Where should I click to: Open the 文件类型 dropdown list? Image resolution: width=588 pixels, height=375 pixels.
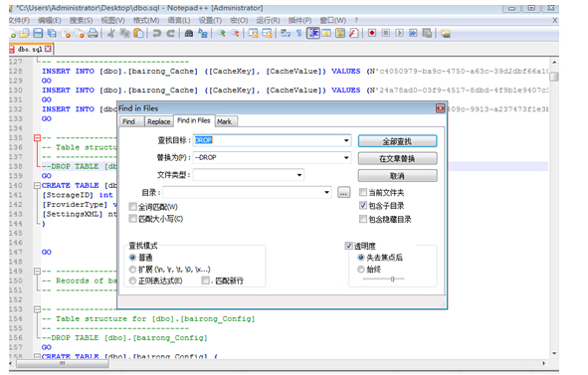tap(299, 175)
